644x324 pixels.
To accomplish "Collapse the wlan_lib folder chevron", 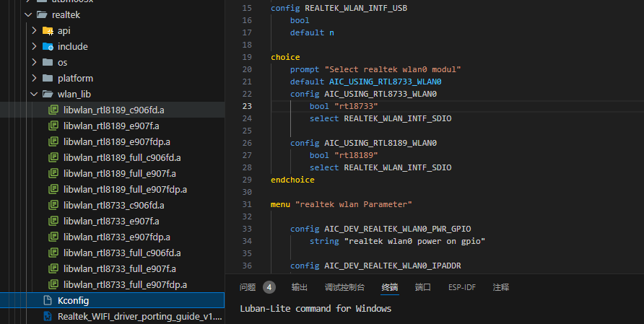I will [x=34, y=94].
